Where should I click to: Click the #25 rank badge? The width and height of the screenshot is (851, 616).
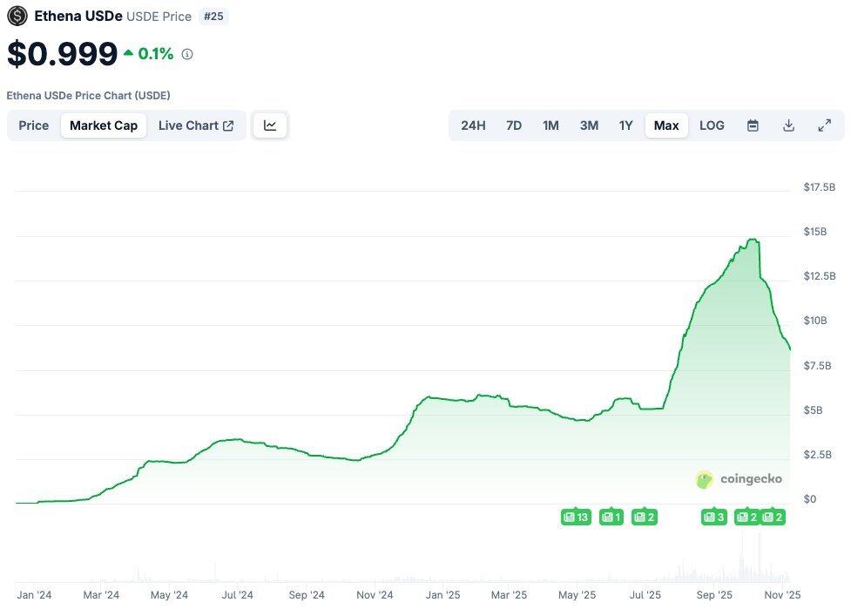214,17
